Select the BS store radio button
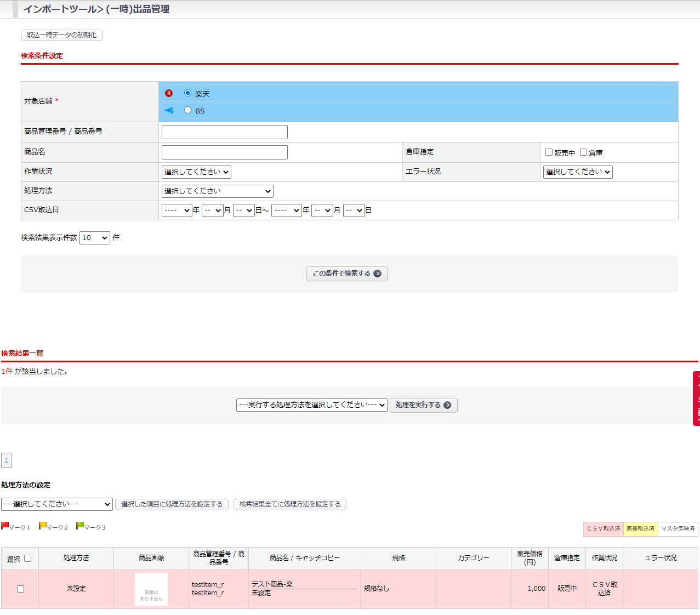This screenshot has width=700, height=615. point(187,110)
